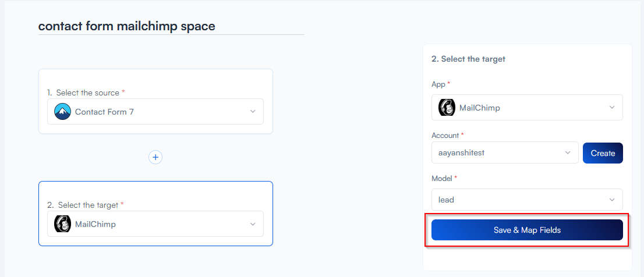Click the Save & Map Fields button

coord(526,230)
